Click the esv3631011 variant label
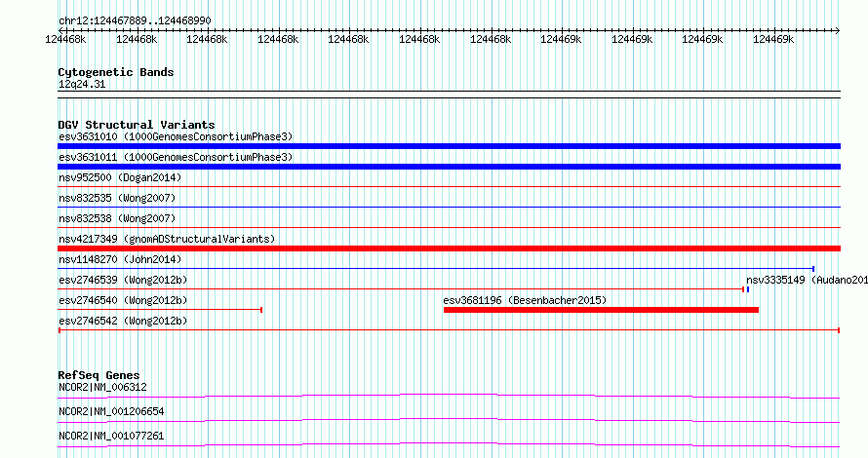This screenshot has height=458, width=868. [x=176, y=157]
